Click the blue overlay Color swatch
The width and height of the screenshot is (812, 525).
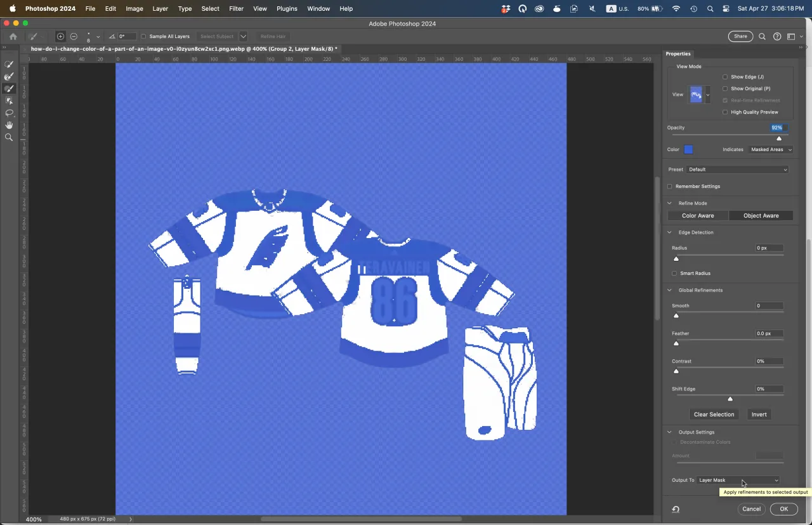[x=688, y=150]
